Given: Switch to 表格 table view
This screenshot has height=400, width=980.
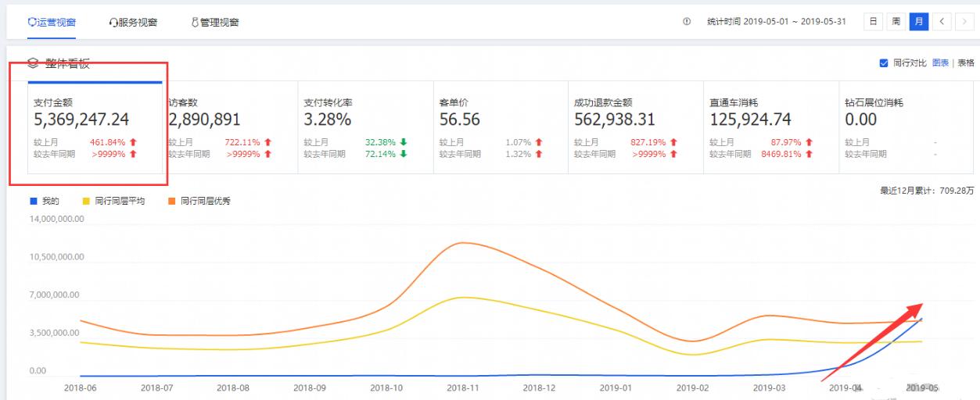Looking at the screenshot, I should pos(966,63).
